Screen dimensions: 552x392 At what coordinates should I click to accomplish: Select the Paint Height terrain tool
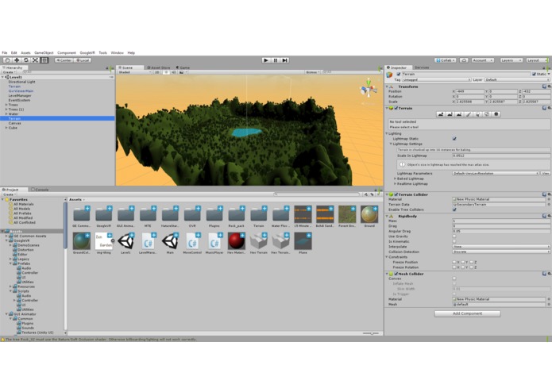pyautogui.click(x=450, y=114)
